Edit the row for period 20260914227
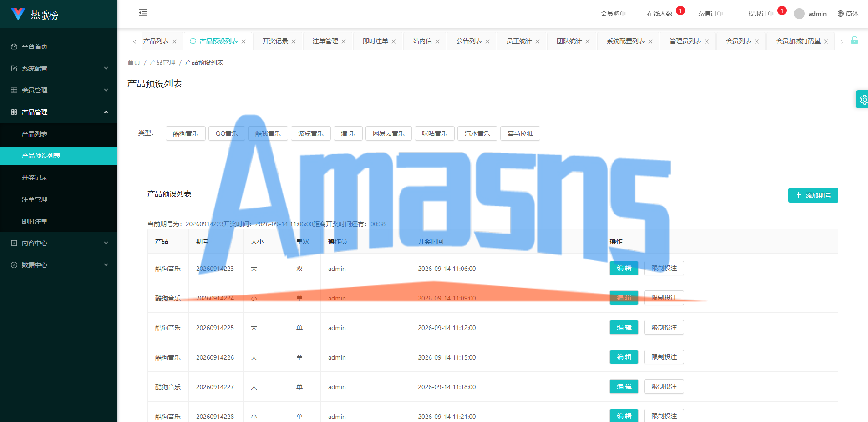The width and height of the screenshot is (868, 422). point(624,386)
